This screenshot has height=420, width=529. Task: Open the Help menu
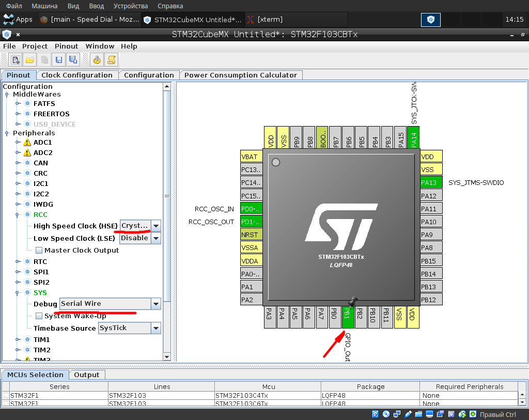pos(129,46)
